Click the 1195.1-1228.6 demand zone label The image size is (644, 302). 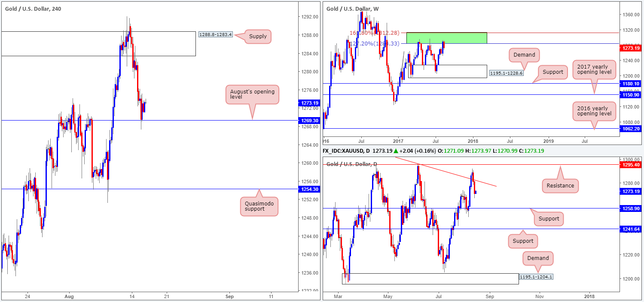pos(507,73)
